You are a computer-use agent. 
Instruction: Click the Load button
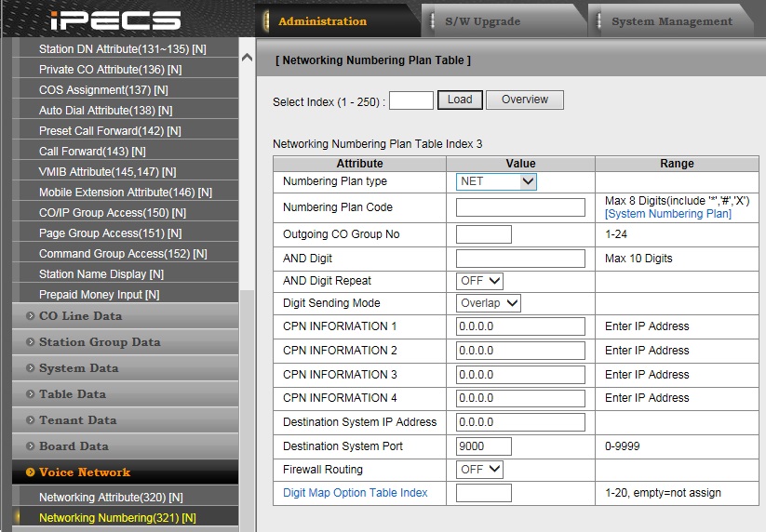[460, 100]
